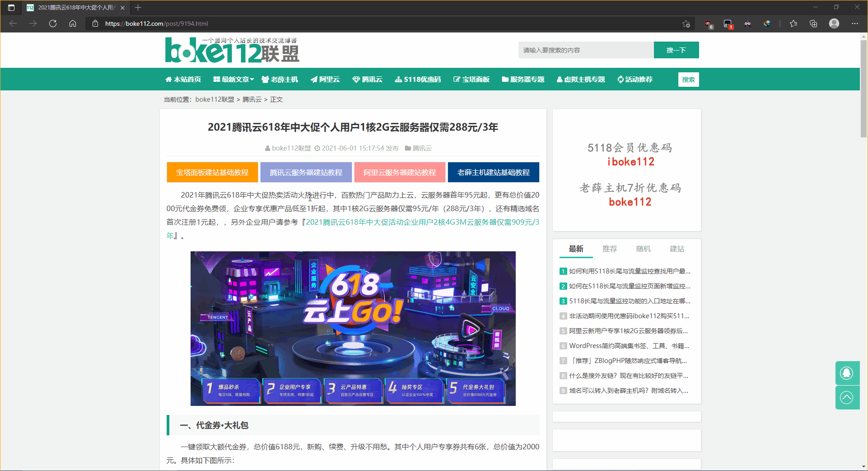Open the 企业用户2核4G3M article link

[422, 222]
